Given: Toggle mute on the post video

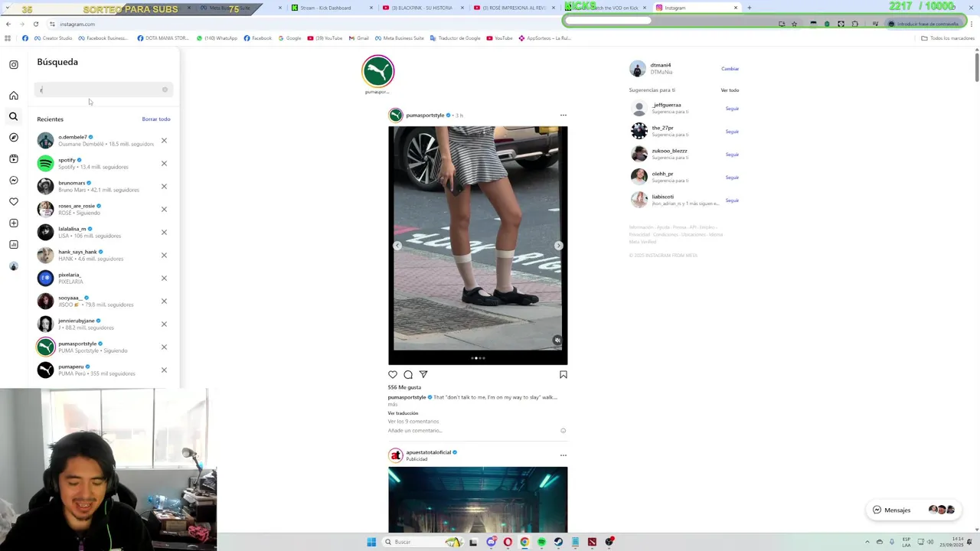Looking at the screenshot, I should click(557, 341).
